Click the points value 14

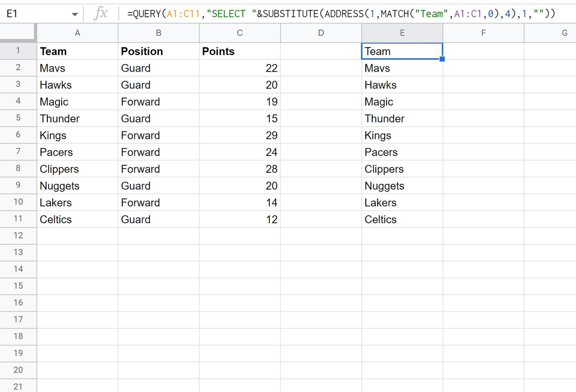240,202
